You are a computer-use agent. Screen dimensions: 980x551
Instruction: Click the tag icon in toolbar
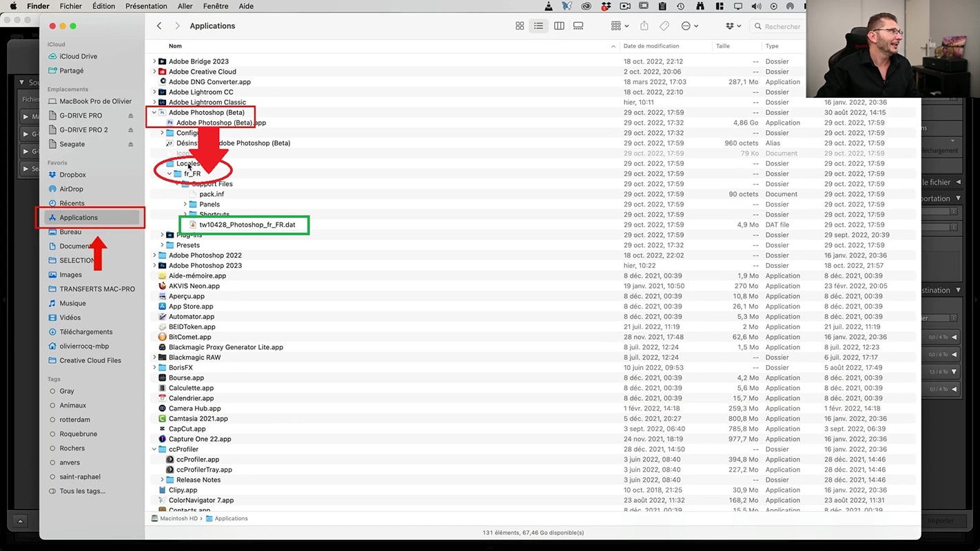point(664,26)
